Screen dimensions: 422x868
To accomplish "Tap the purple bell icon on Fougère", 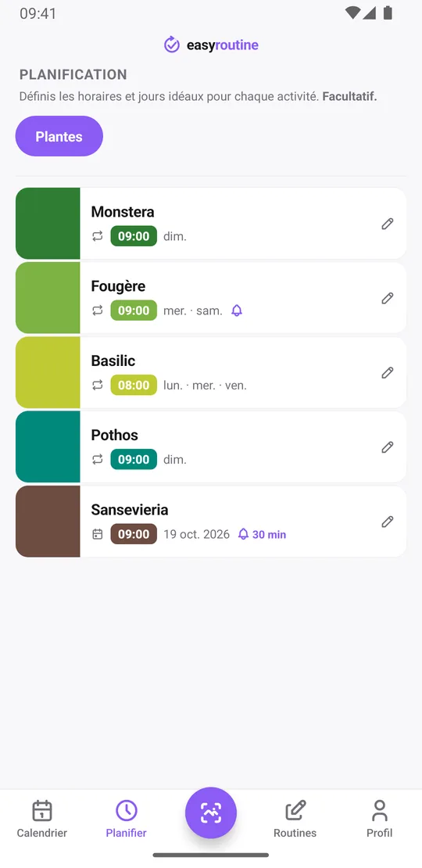I will (237, 310).
